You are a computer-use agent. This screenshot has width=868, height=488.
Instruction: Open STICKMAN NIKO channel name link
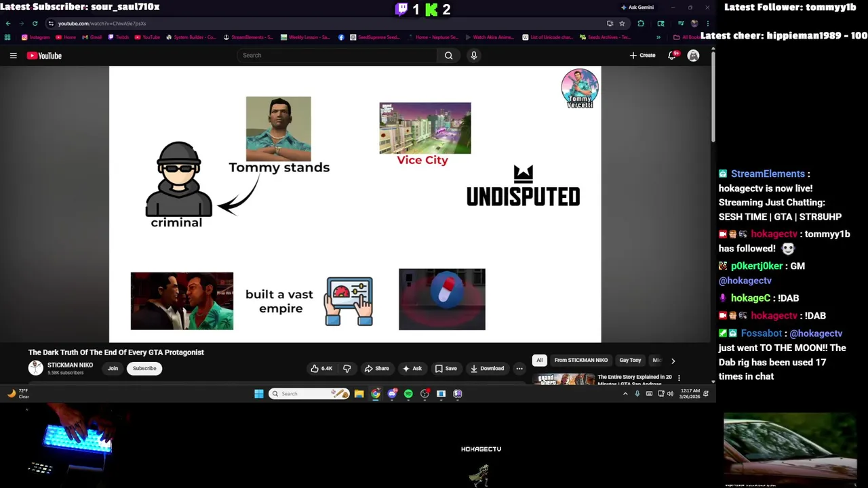(70, 365)
